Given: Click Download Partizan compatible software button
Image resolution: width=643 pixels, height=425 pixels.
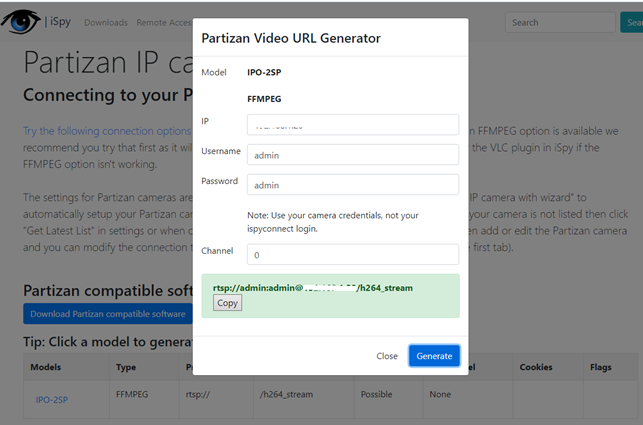Looking at the screenshot, I should click(108, 314).
